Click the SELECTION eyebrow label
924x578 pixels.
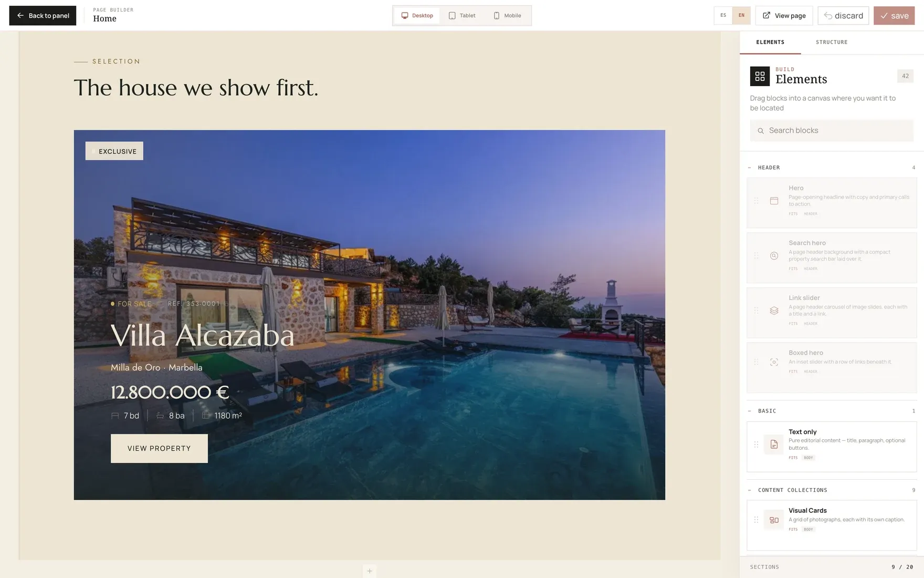(x=116, y=61)
